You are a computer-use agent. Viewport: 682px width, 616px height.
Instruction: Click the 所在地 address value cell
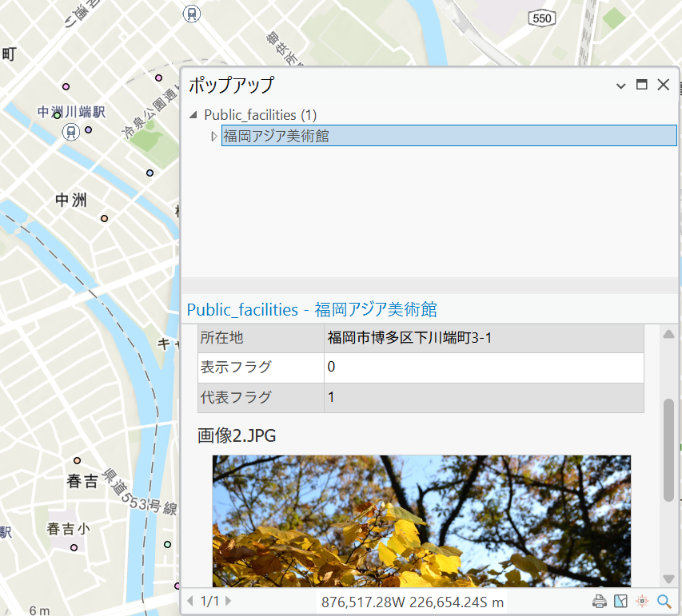484,338
